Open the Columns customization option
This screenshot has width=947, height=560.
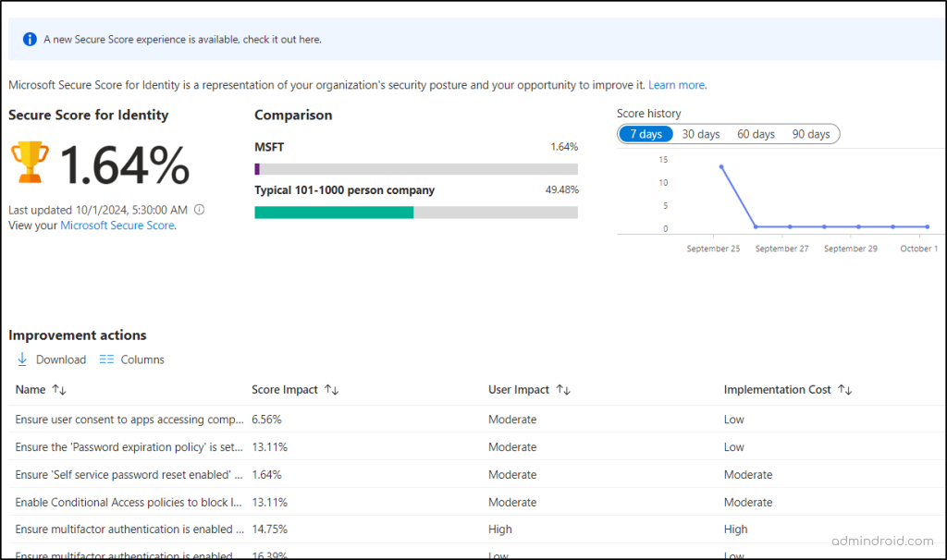tap(131, 359)
